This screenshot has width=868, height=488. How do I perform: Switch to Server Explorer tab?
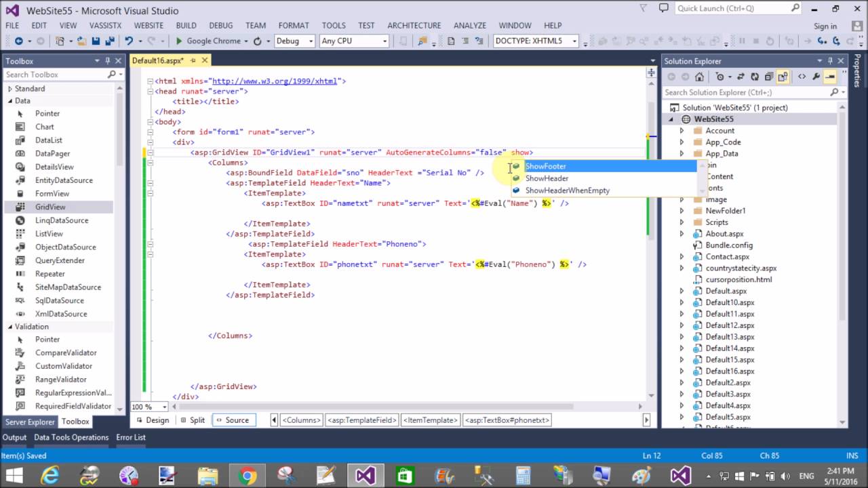pyautogui.click(x=30, y=422)
